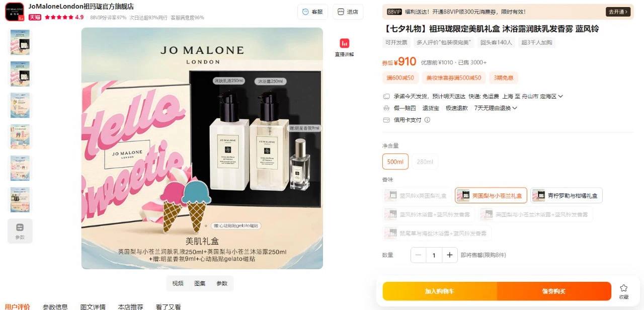
Task: Click the 领券购买 button
Action: tap(554, 291)
